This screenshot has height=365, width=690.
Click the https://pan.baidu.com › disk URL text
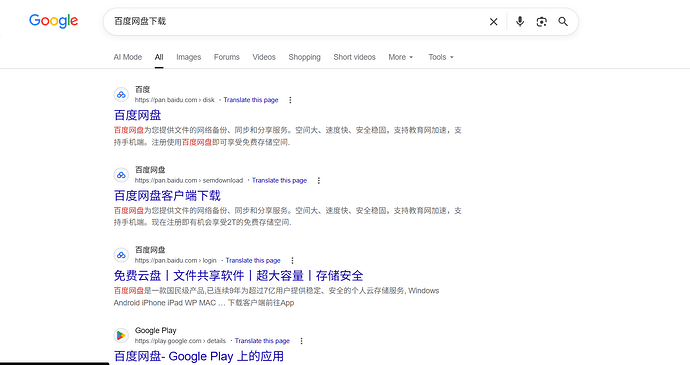[x=175, y=100]
